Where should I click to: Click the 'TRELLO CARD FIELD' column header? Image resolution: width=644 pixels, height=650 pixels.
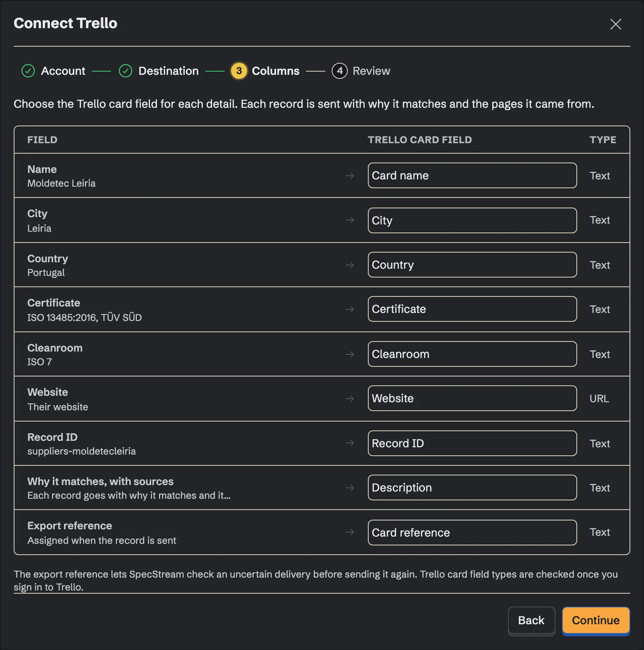(x=420, y=140)
